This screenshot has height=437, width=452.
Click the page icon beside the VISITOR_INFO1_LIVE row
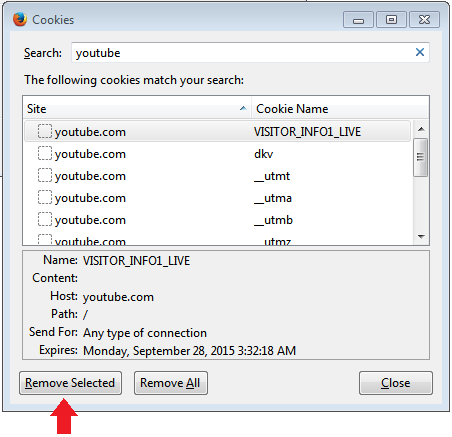(x=45, y=131)
